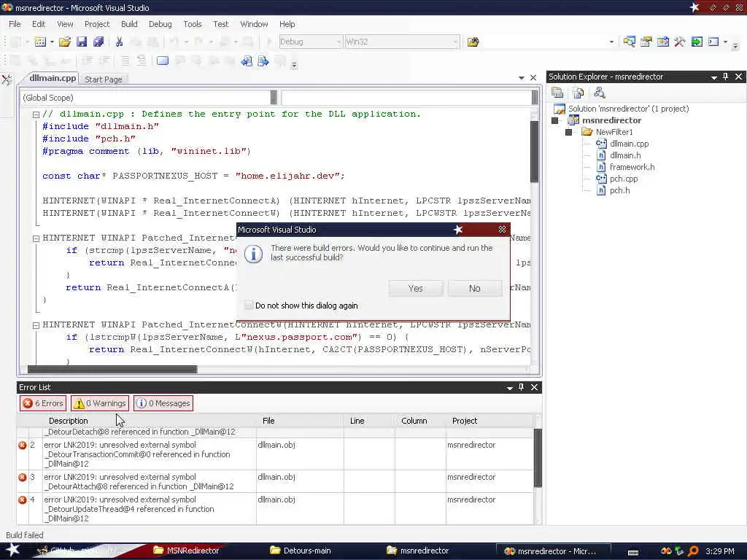The image size is (747, 560).
Task: Select the dllmain.cpp editor tab
Action: (53, 78)
